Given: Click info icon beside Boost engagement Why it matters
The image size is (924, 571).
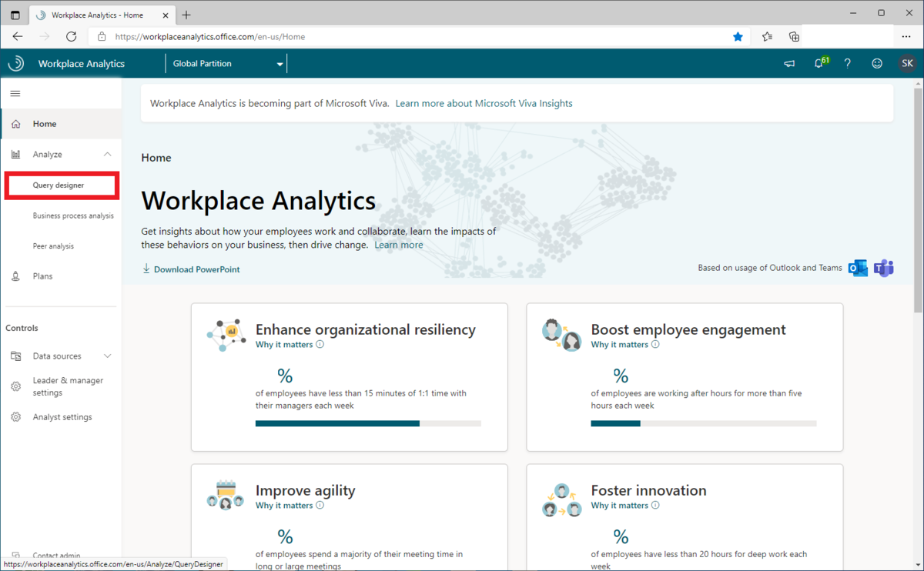Looking at the screenshot, I should point(656,345).
